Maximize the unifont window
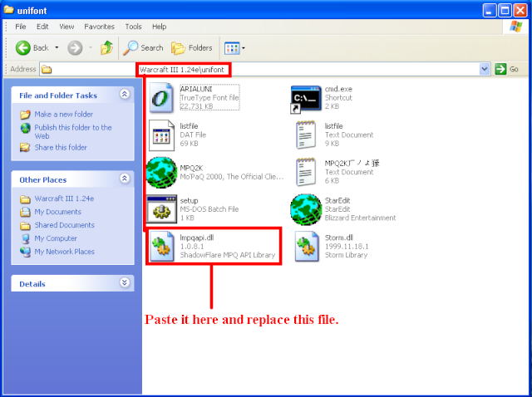Image resolution: width=532 pixels, height=397 pixels. click(x=505, y=11)
